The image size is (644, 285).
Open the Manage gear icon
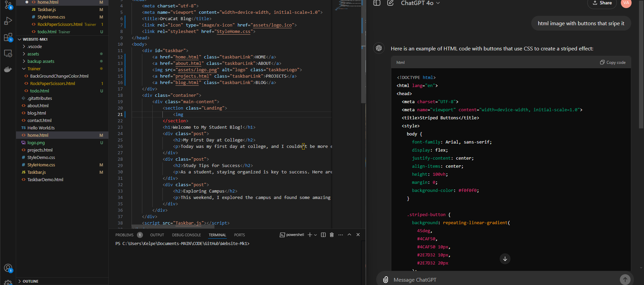pyautogui.click(x=8, y=282)
